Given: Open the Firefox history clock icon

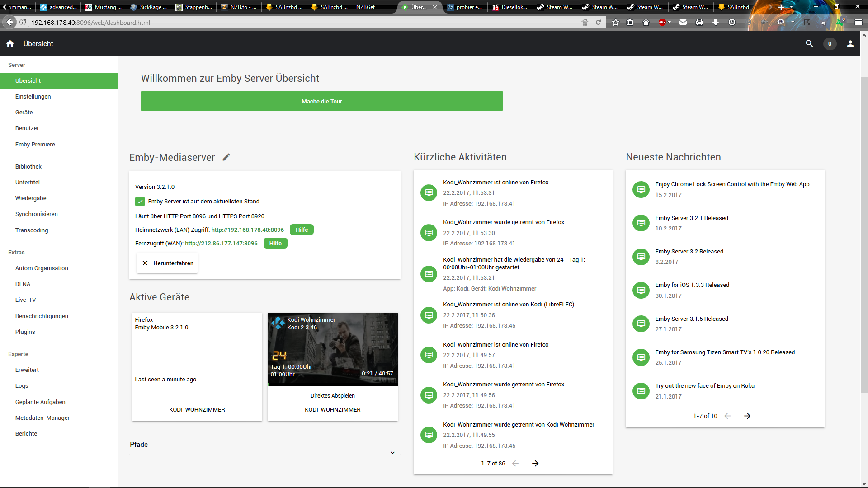Looking at the screenshot, I should tap(732, 22).
